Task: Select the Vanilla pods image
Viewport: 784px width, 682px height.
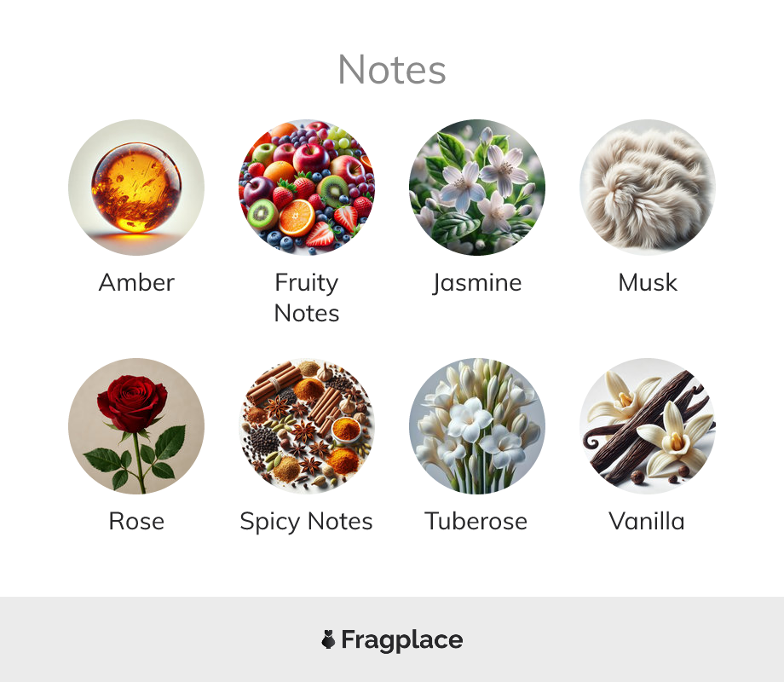Action: (648, 425)
